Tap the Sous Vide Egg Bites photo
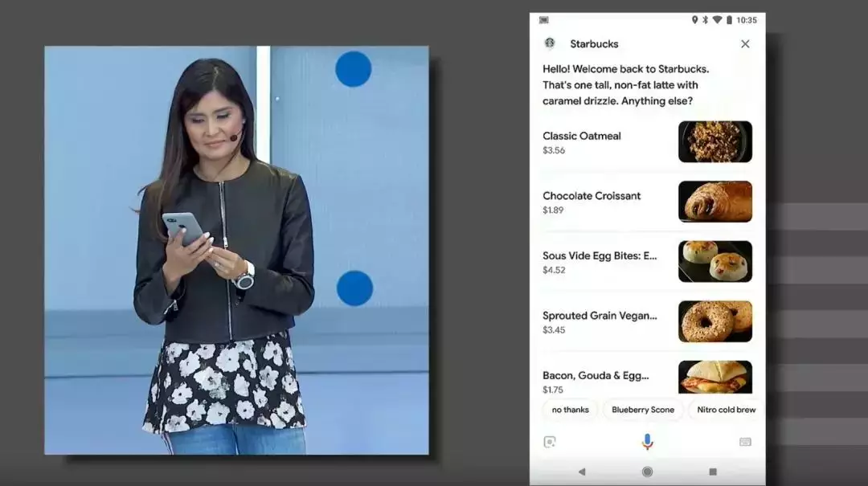Viewport: 868px width, 486px height. 715,261
